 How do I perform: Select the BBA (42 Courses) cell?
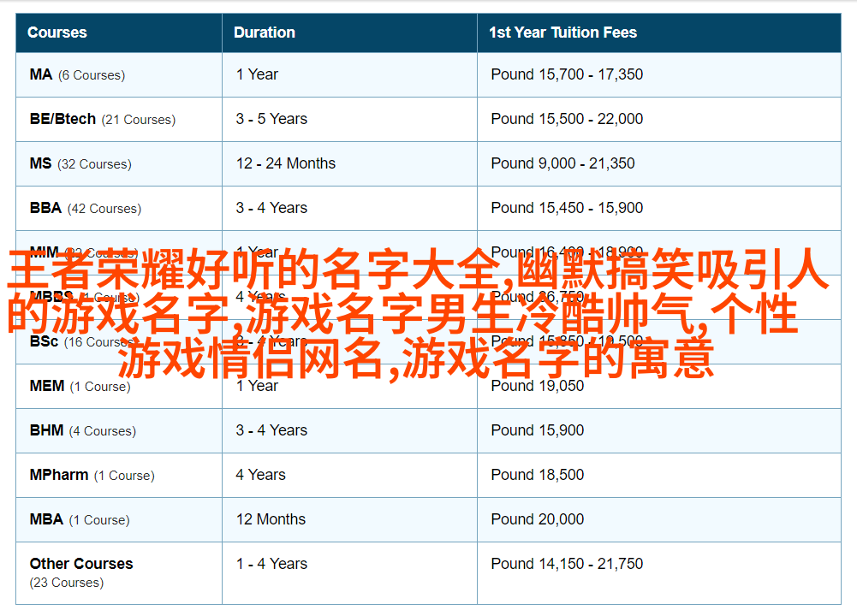(119, 209)
